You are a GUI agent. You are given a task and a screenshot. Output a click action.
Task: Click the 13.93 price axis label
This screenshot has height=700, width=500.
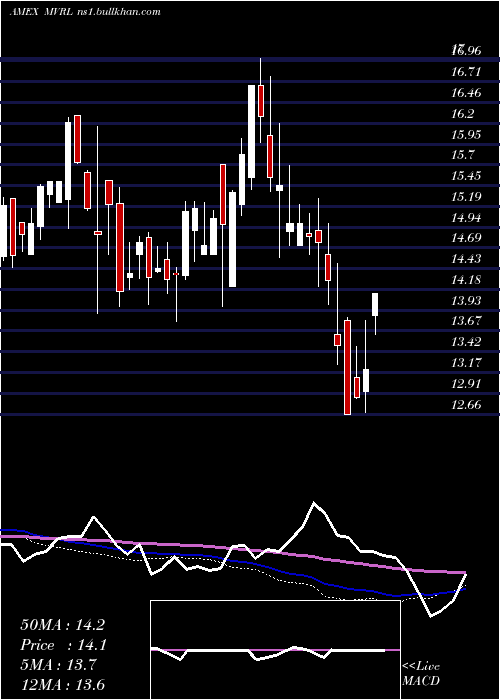pyautogui.click(x=466, y=300)
